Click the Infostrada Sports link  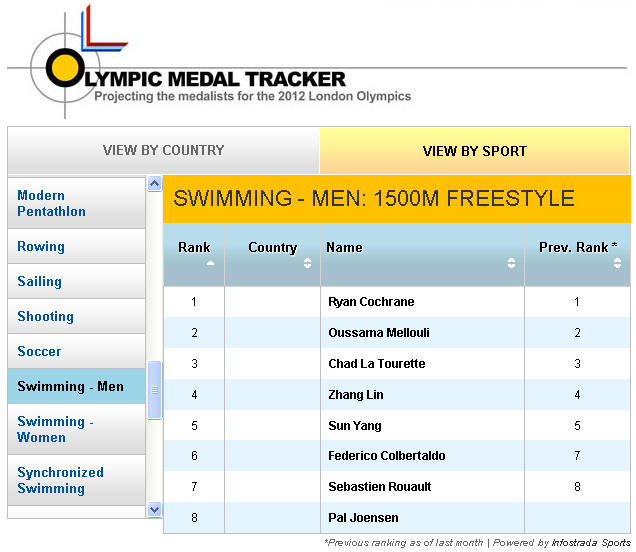(x=591, y=543)
